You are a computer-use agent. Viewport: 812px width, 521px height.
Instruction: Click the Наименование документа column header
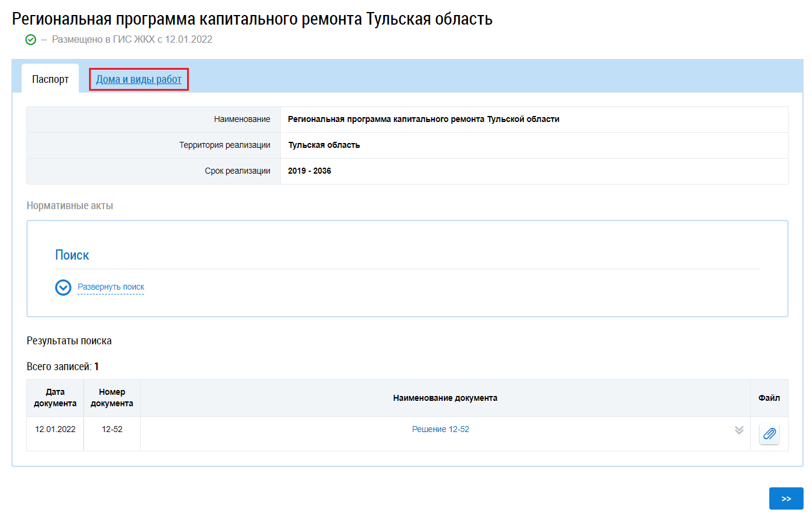[x=445, y=398]
